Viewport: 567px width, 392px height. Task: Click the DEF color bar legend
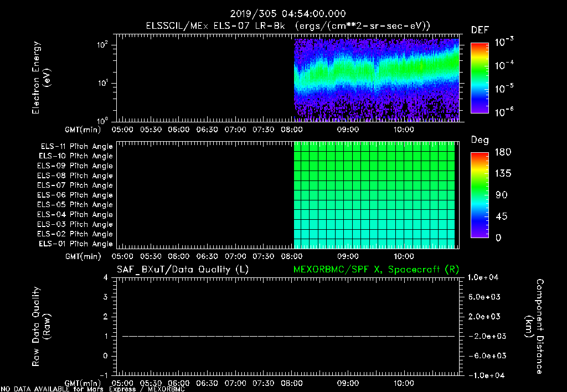(480, 78)
